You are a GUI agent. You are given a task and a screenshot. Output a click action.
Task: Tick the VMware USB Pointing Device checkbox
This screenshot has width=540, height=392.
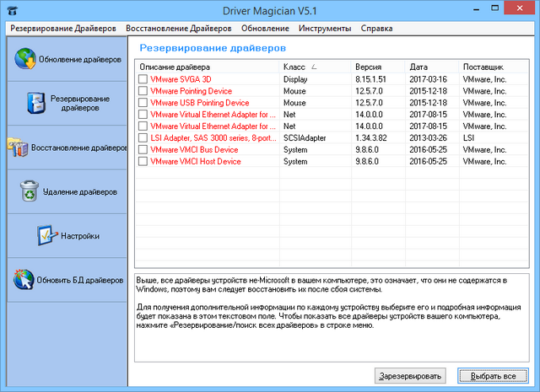click(143, 103)
